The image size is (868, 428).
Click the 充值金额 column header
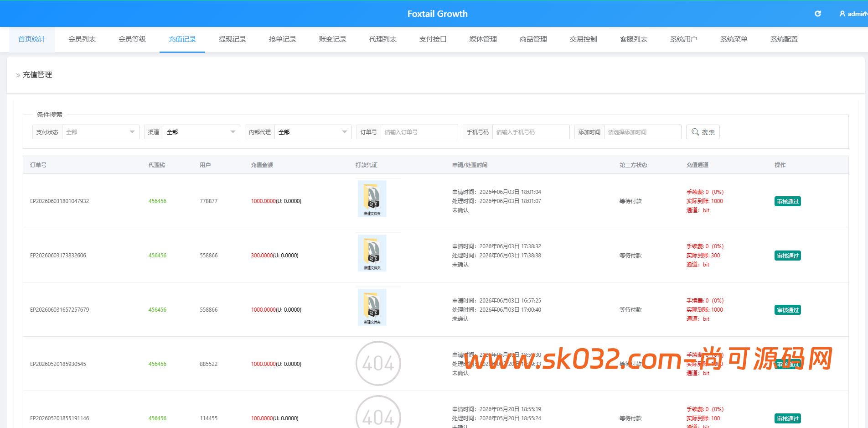pyautogui.click(x=262, y=165)
